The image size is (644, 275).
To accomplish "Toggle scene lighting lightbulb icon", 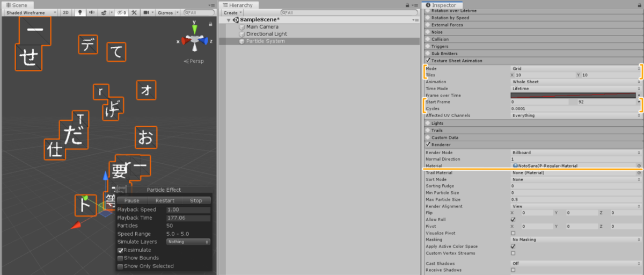I will tap(80, 12).
